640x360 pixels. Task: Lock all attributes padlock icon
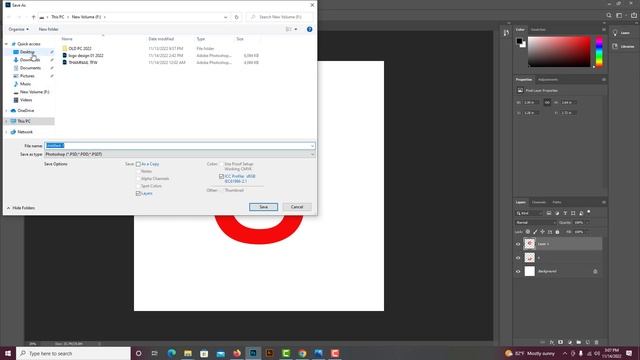point(557,232)
